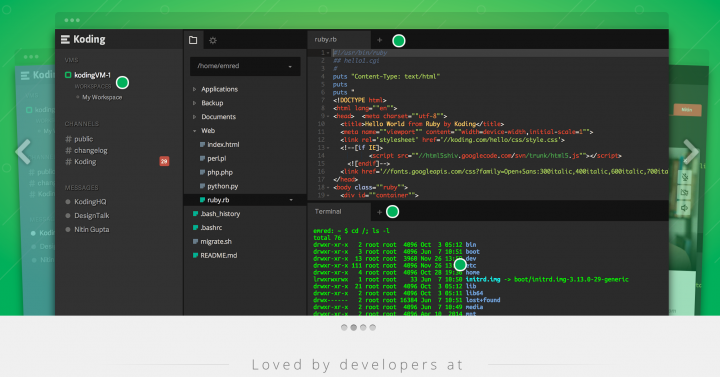
Task: Click the green hotspot beside kodingVM-1
Action: coord(122,83)
